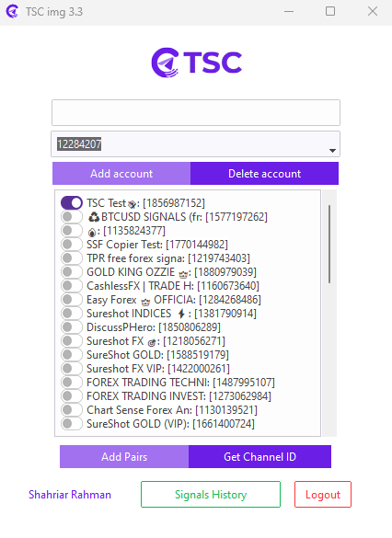The width and height of the screenshot is (392, 538).
Task: Enable Easy Forex OFFICIA toggle
Action: (x=72, y=299)
